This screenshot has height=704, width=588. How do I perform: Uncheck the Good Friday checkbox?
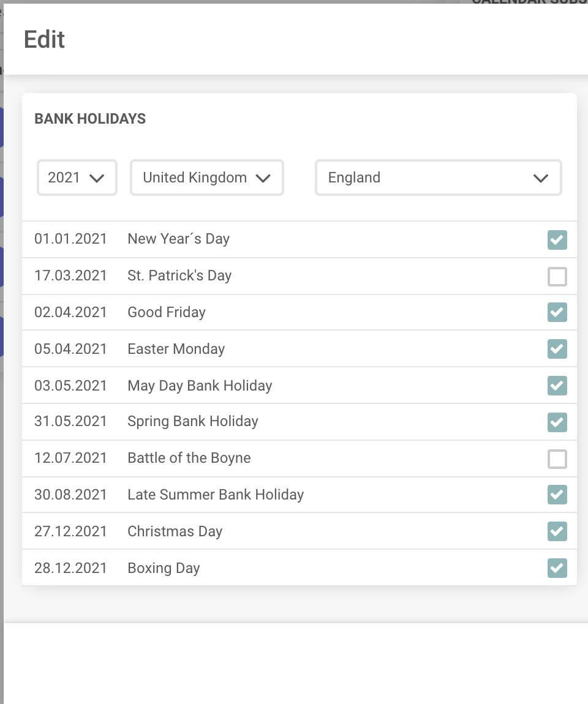point(557,312)
